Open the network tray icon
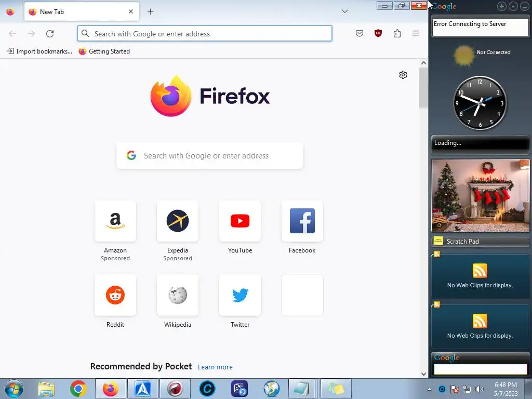Image resolution: width=532 pixels, height=399 pixels. click(x=467, y=389)
